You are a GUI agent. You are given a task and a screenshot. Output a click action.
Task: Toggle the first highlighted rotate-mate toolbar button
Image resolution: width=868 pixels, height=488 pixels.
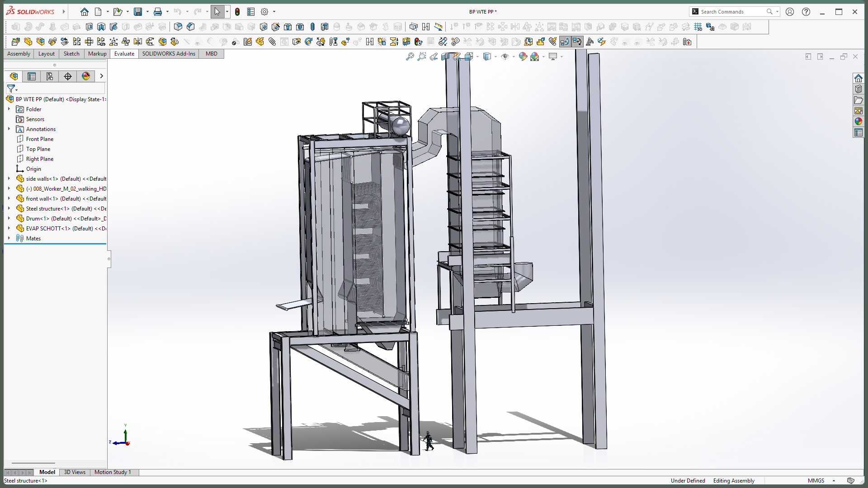pos(565,42)
